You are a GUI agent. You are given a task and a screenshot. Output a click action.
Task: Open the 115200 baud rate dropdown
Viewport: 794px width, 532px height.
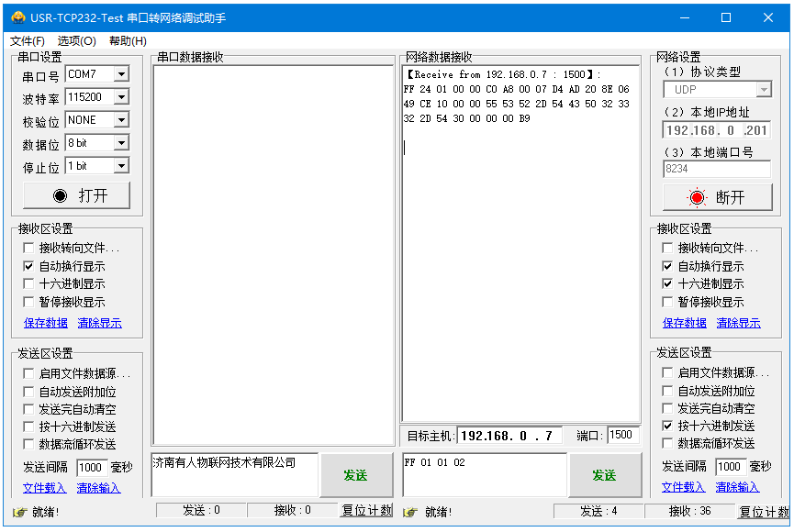[121, 97]
